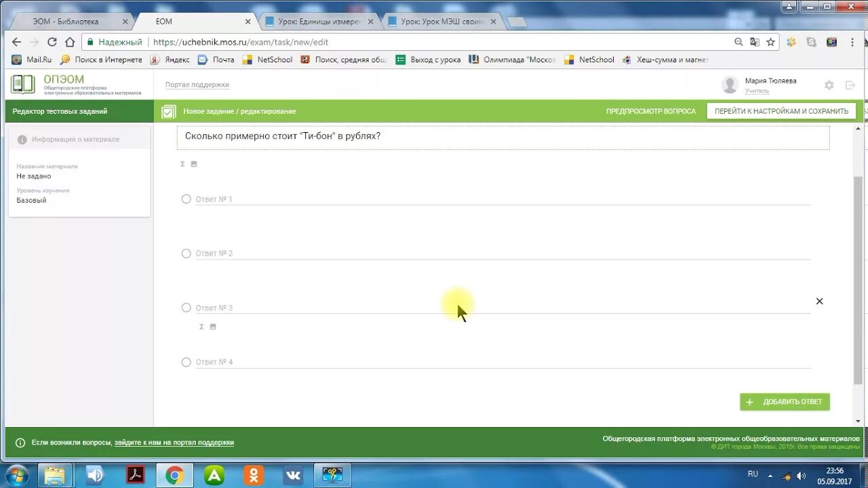Open footer link зайдите к нам на портал поддержки
868x488 pixels.
pyautogui.click(x=174, y=443)
